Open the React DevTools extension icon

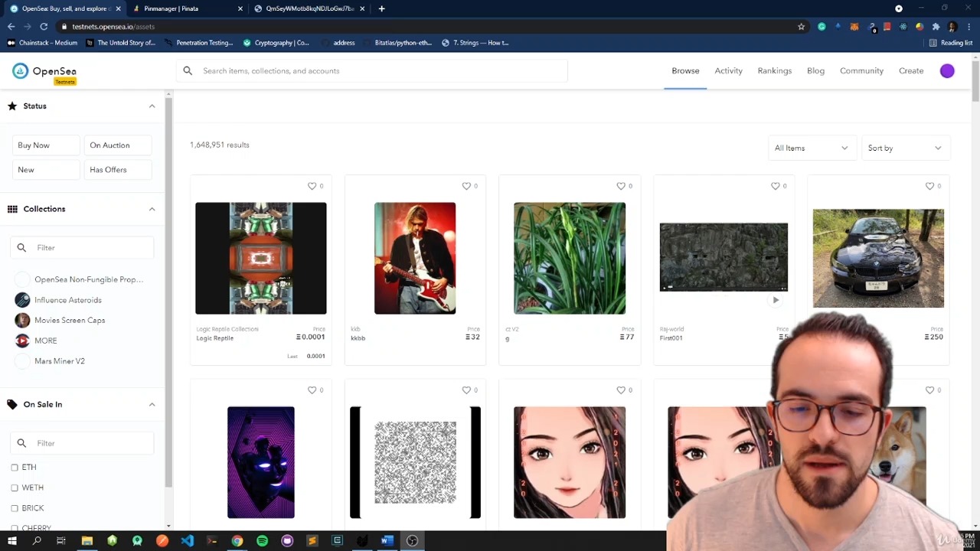click(903, 27)
